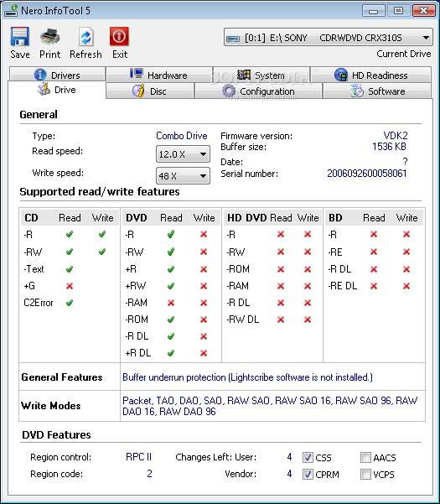The height and width of the screenshot is (504, 440).
Task: Switch to the Configuration tab
Action: point(258,91)
